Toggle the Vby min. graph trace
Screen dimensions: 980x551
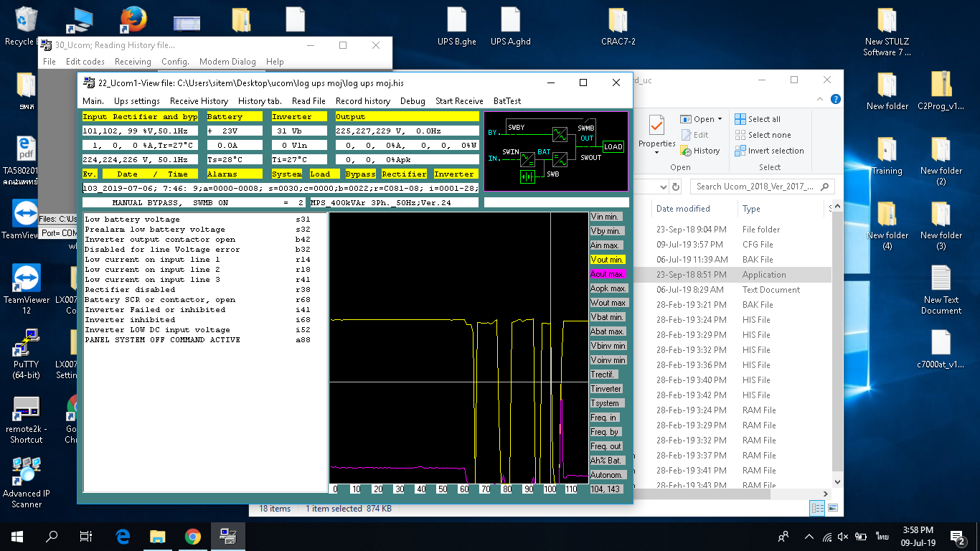[x=607, y=231]
